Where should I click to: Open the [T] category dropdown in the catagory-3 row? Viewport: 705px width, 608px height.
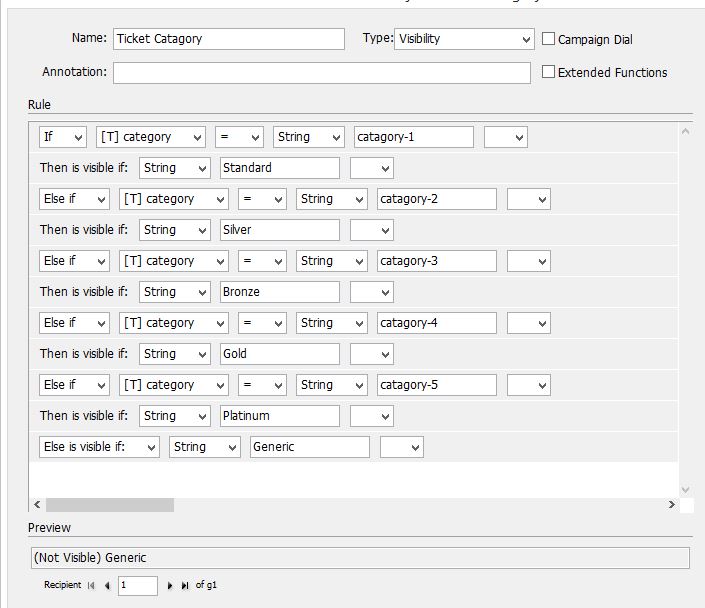tap(174, 261)
